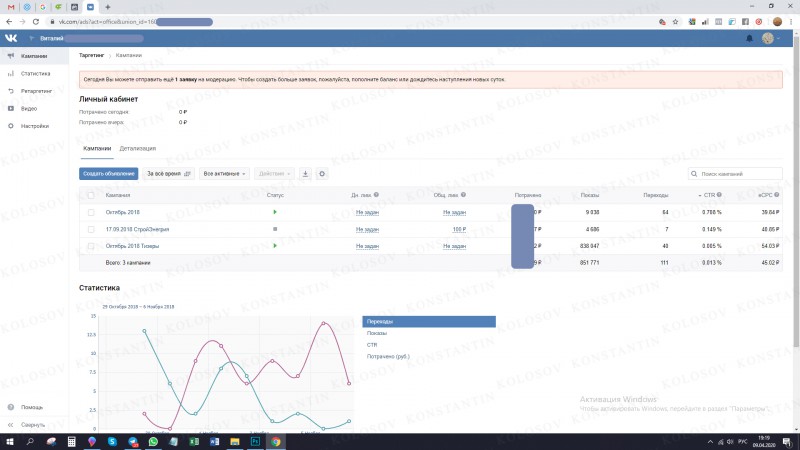800x450 pixels.
Task: Open Помощь in the sidebar
Action: tap(34, 407)
